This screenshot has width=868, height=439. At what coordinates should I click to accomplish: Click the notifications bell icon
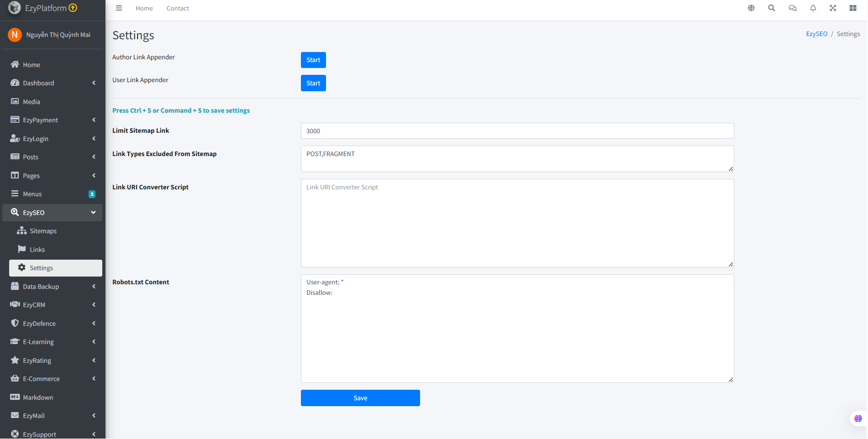(813, 8)
